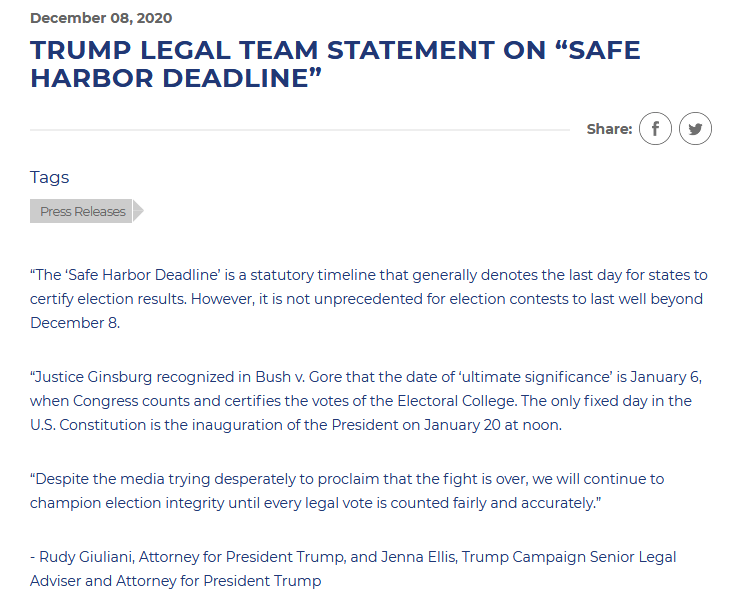
Task: Click the paragraph beginning "The 'Safe Harbor Deadline'"
Action: (369, 299)
